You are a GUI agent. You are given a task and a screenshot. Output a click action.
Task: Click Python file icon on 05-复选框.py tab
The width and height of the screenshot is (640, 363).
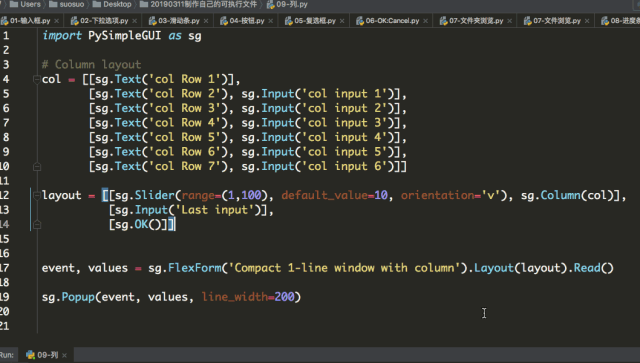point(289,21)
